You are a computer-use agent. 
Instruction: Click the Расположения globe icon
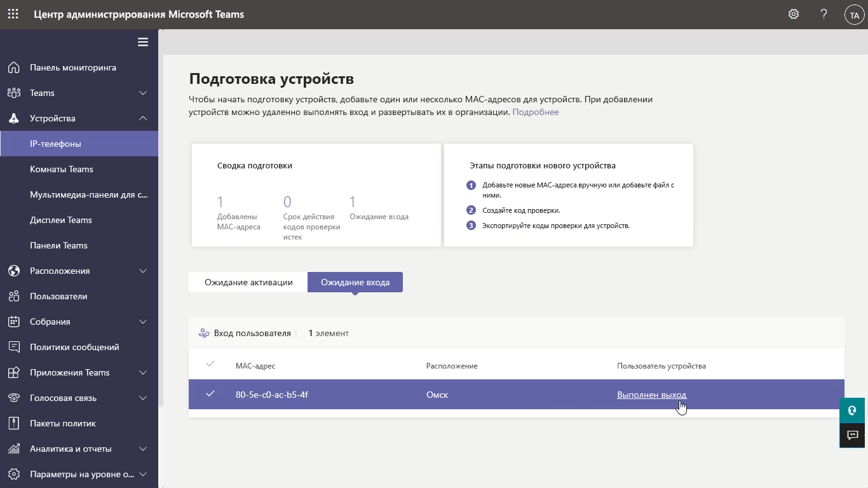13,271
